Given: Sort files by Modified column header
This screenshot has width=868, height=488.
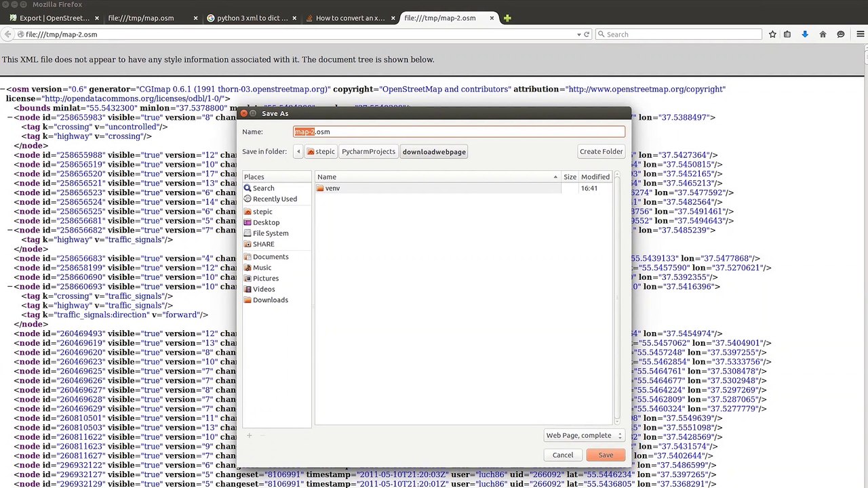Looking at the screenshot, I should click(595, 176).
